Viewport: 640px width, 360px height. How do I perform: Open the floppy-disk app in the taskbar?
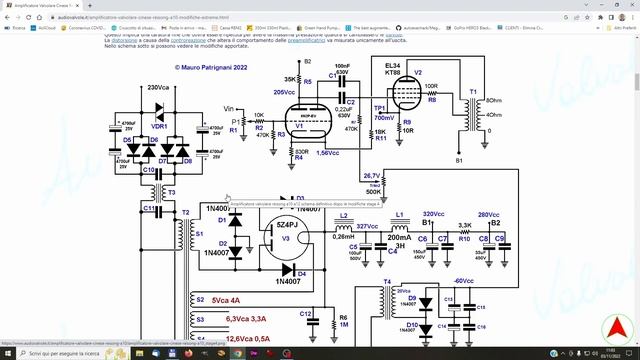click(x=172, y=353)
